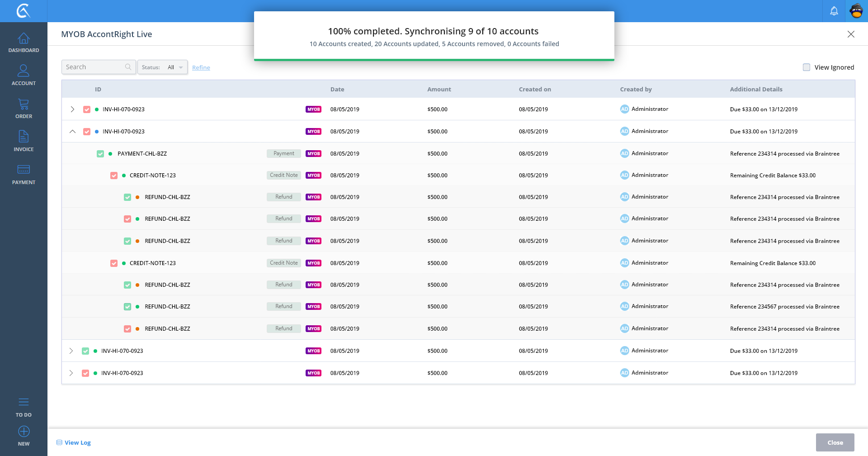The width and height of the screenshot is (868, 456).
Task: Open user profile avatar menu
Action: coord(856,11)
